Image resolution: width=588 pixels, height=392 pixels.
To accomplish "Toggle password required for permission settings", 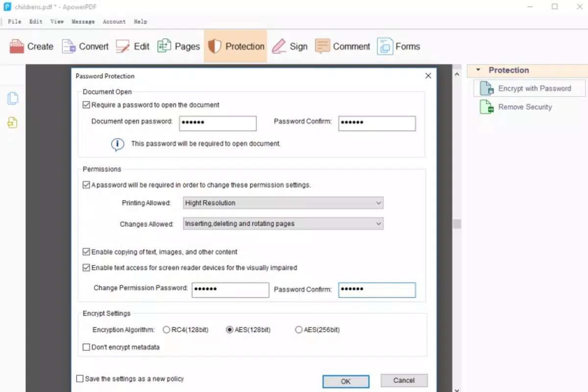I will pyautogui.click(x=86, y=185).
